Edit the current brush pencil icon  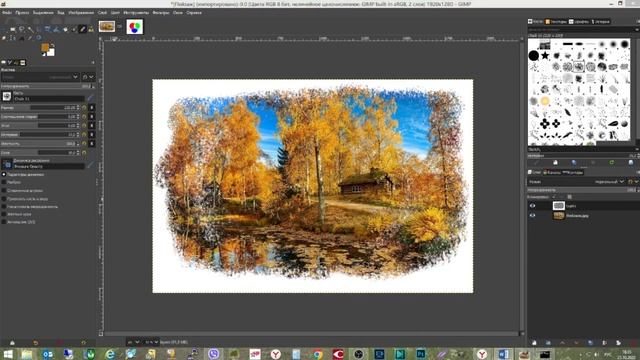coord(90,97)
